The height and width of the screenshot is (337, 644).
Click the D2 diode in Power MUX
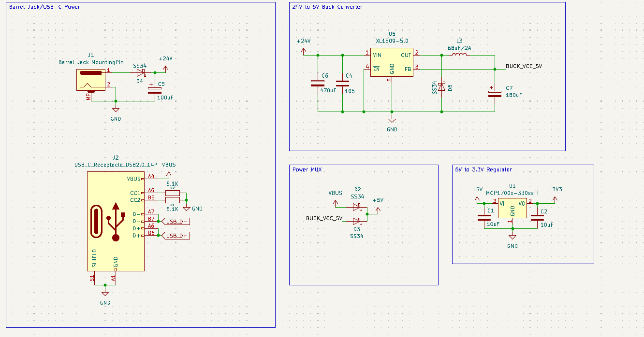[x=357, y=207]
